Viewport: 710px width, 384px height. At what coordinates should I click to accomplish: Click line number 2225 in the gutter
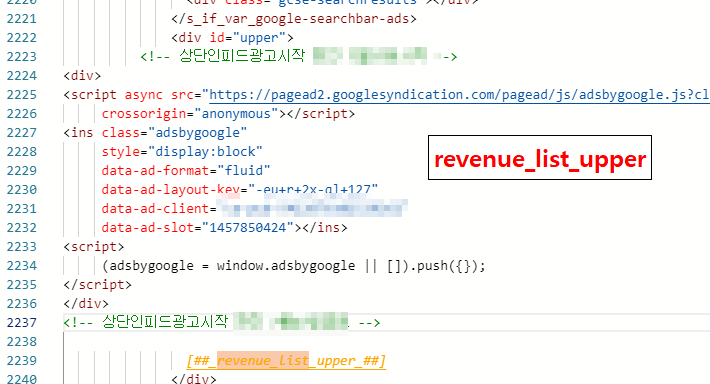pyautogui.click(x=21, y=95)
